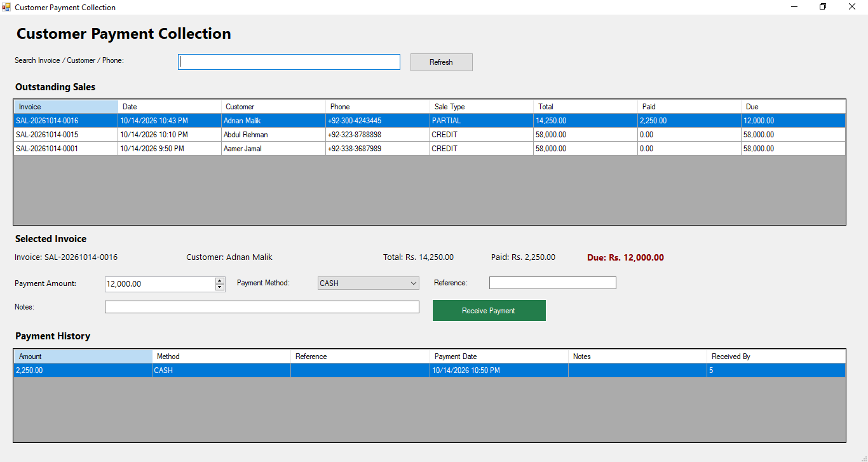Select invoice SAL-20261014-0016 row

point(430,121)
